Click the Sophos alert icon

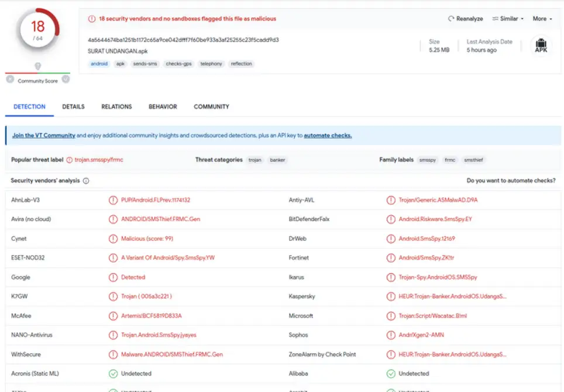pyautogui.click(x=391, y=335)
